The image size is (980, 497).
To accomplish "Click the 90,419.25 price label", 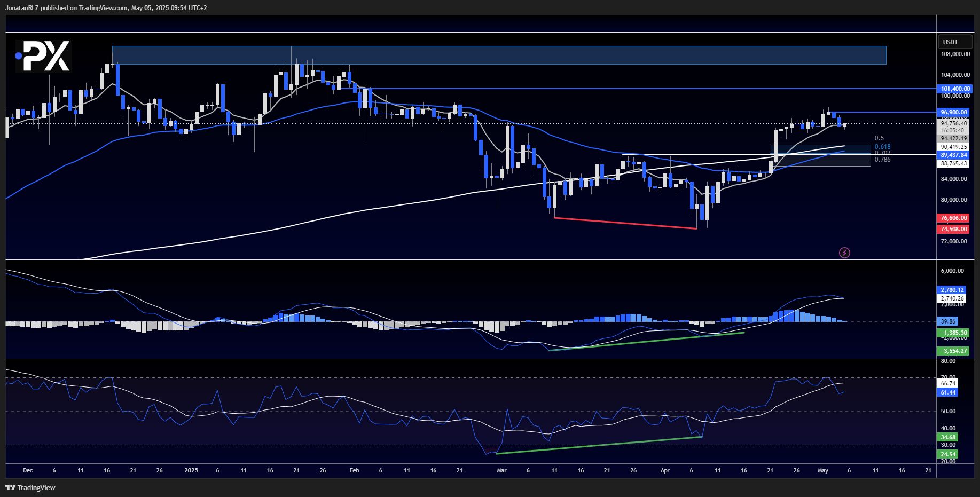I will coord(954,147).
